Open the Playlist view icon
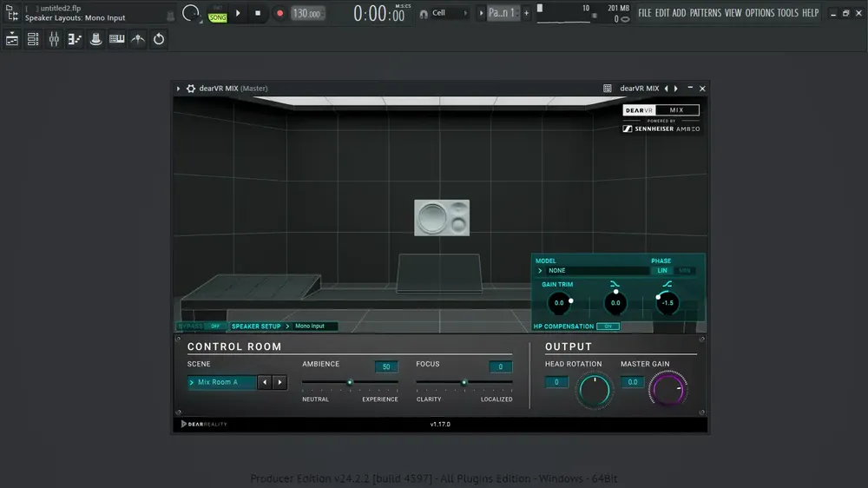The width and height of the screenshot is (868, 488). click(11, 39)
